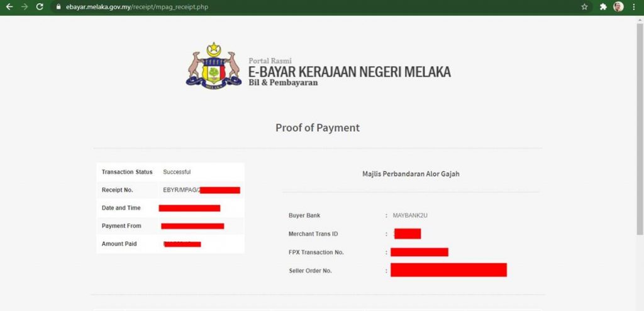The image size is (644, 311).
Task: Click the Majlis Perbandaran Alor Gajah heading
Action: [x=411, y=174]
